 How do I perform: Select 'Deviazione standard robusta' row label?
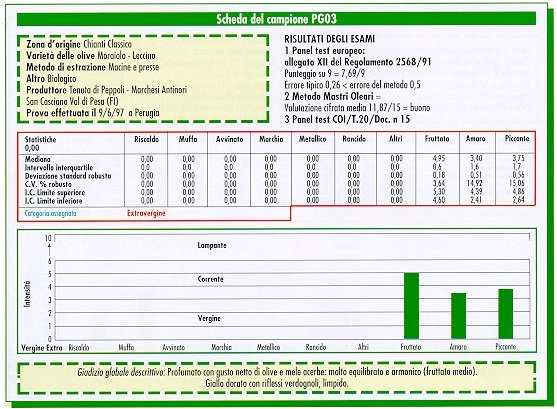coord(68,176)
